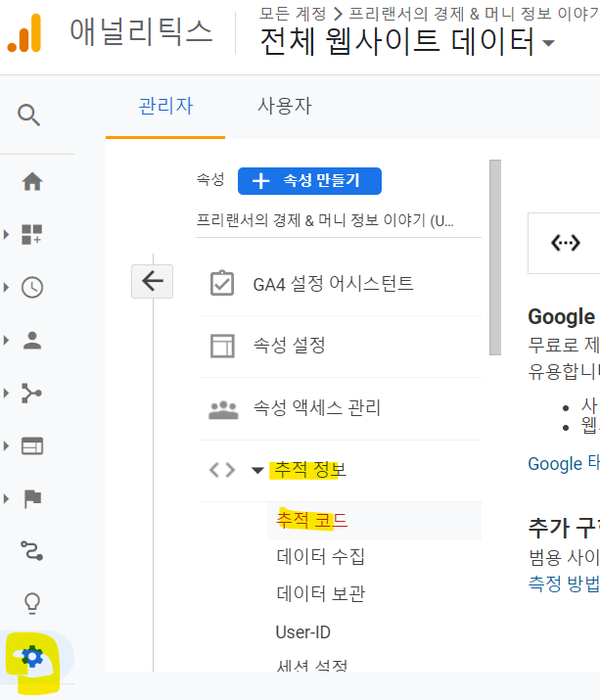
Task: Click the 모든 계정 breadcrumb link
Action: tap(293, 14)
